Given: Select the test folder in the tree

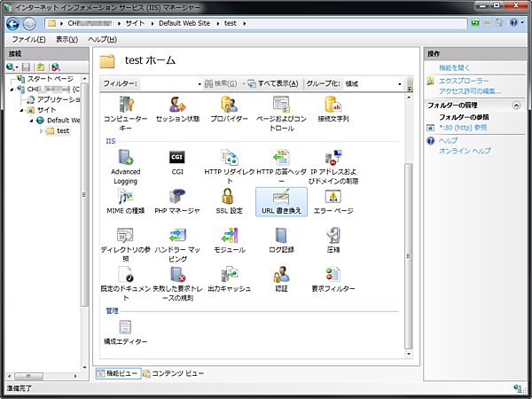Looking at the screenshot, I should (62, 131).
